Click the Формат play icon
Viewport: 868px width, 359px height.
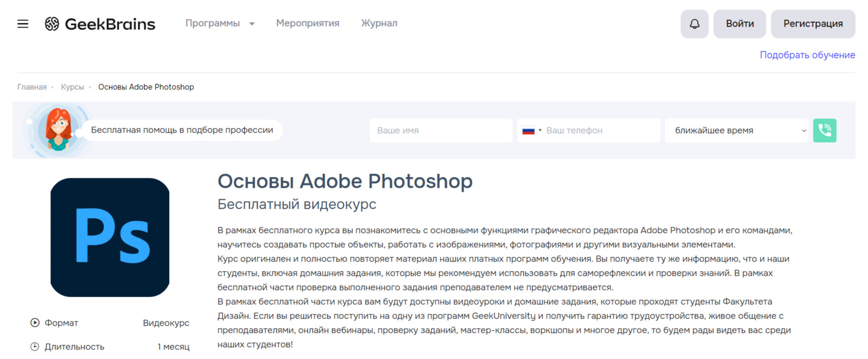click(x=35, y=322)
